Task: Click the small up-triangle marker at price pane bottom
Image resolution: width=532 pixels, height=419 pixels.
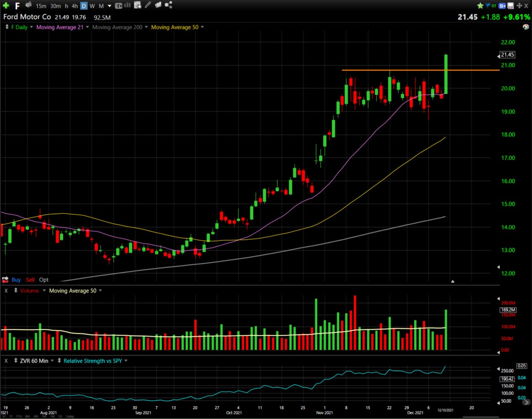Action: [x=452, y=281]
